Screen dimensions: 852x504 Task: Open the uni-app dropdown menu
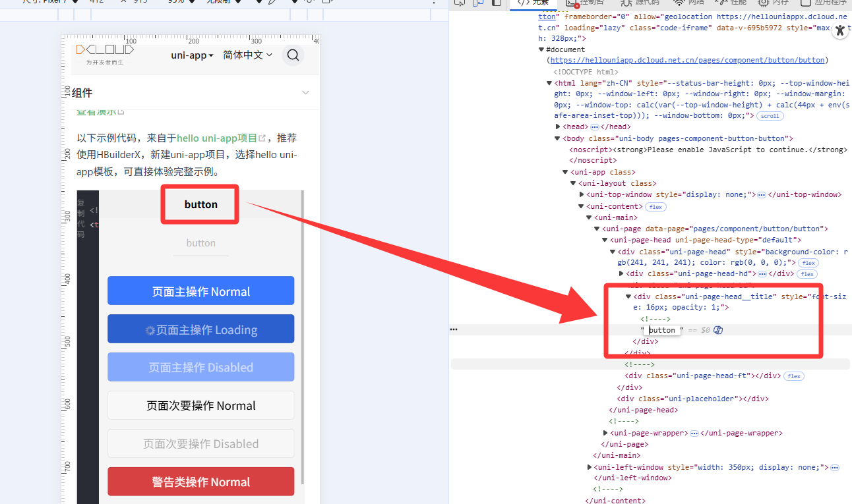point(192,55)
